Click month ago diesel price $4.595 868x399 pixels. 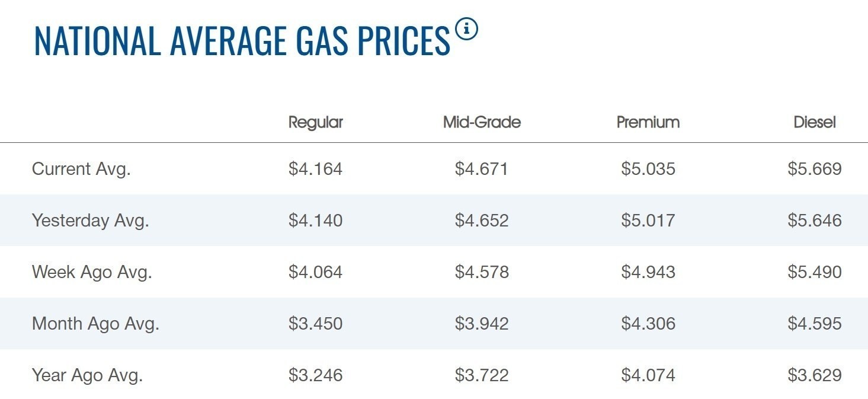click(x=814, y=324)
